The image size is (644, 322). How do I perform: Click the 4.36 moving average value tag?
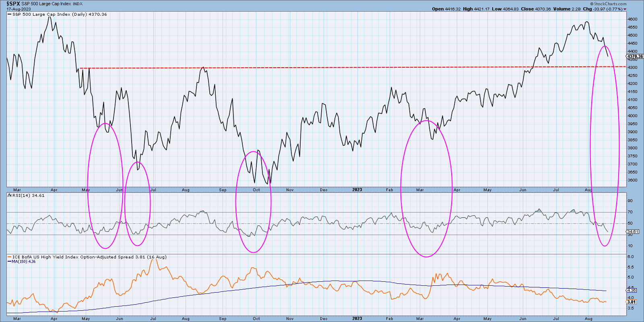point(632,290)
